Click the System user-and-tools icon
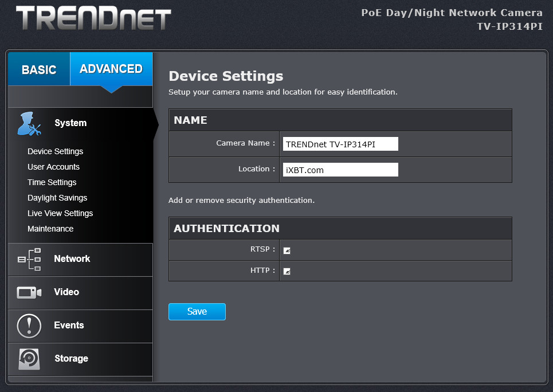This screenshot has width=553, height=392. (x=29, y=123)
